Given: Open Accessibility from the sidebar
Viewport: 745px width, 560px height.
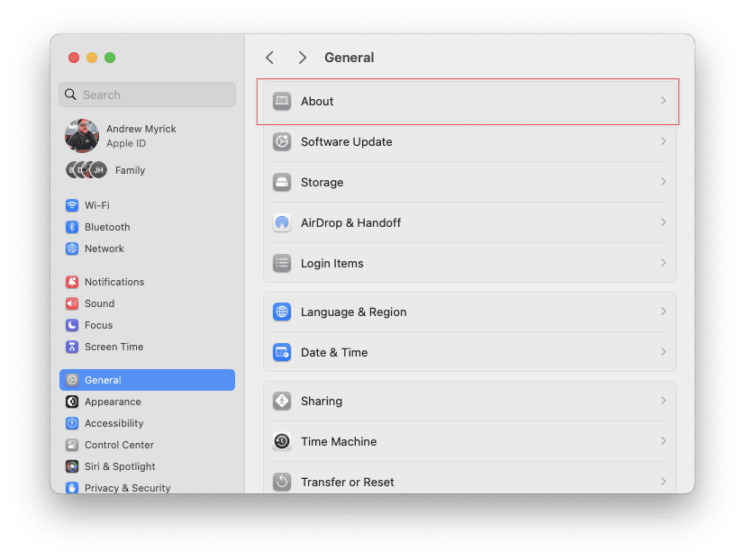Looking at the screenshot, I should click(148, 423).
